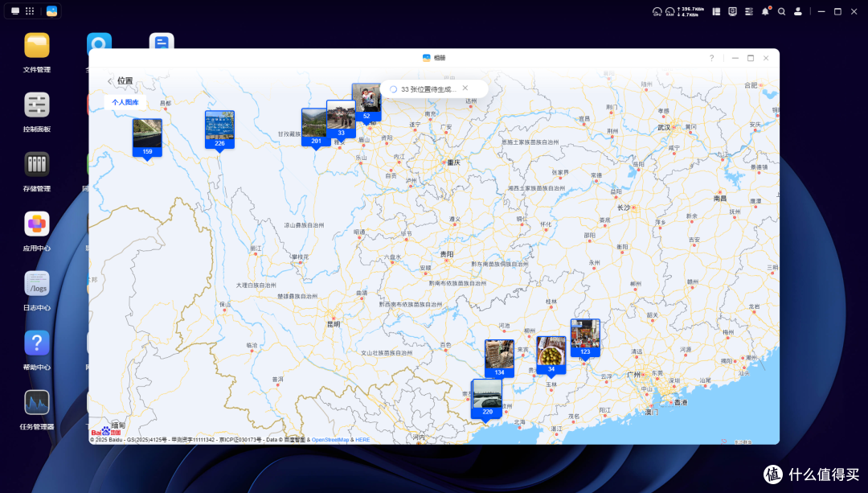Click the 广州 city label on map
This screenshot has width=868, height=493.
tap(633, 375)
